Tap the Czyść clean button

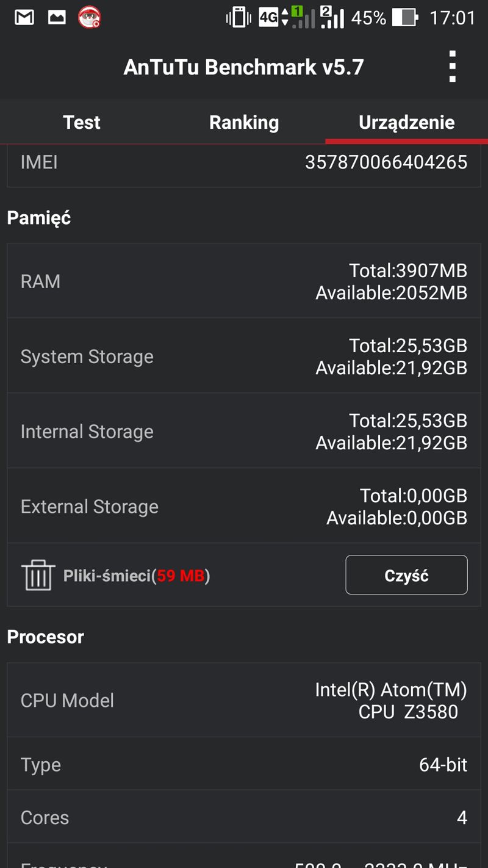tap(407, 575)
